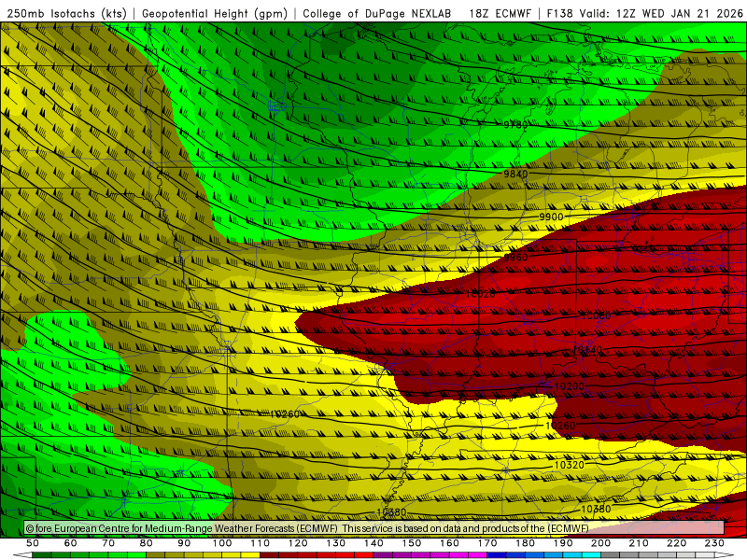Viewport: 747px width, 560px height.
Task: Select the 140 kts legend value
Action: tap(373, 543)
